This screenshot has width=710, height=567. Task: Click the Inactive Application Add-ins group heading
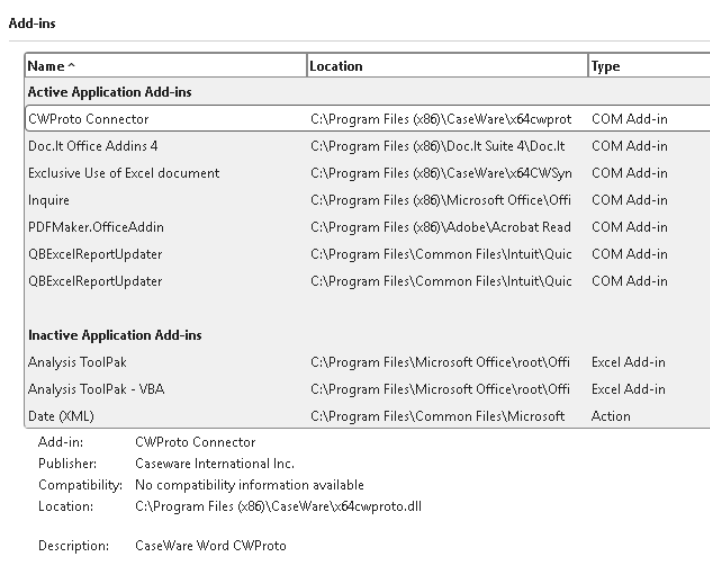point(115,335)
